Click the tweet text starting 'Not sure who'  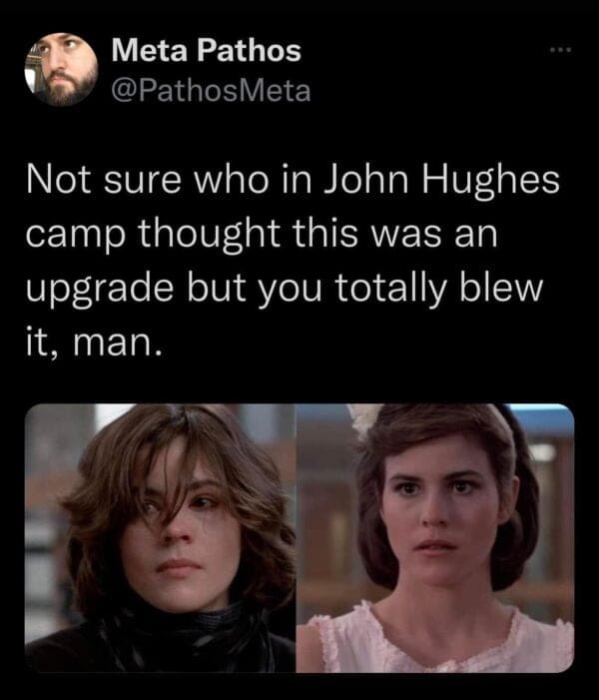tap(293, 261)
